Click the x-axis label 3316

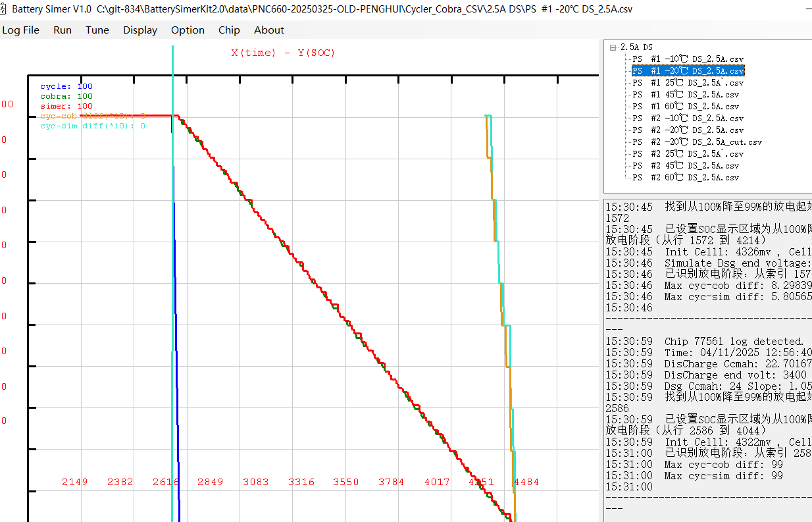(301, 482)
